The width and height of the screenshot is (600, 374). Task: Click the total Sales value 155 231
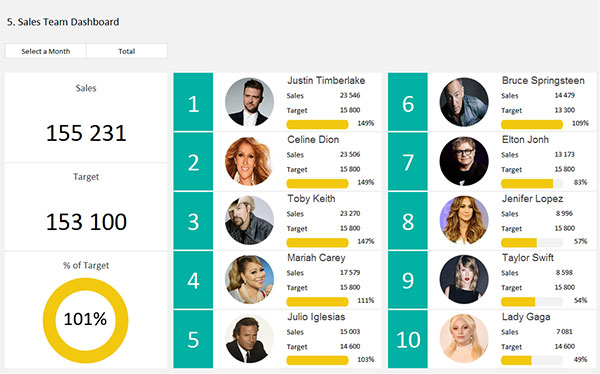tap(86, 133)
